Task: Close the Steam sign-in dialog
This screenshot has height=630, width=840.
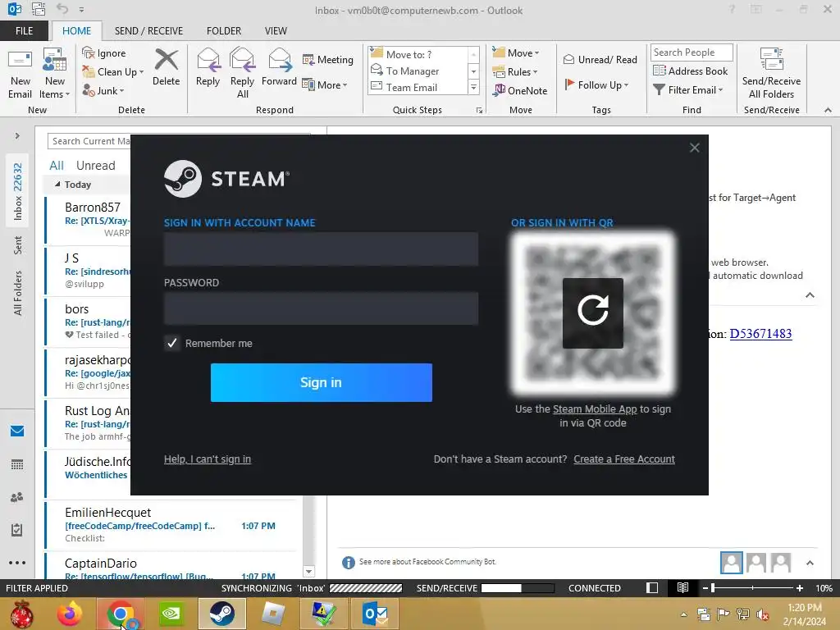Action: click(694, 148)
